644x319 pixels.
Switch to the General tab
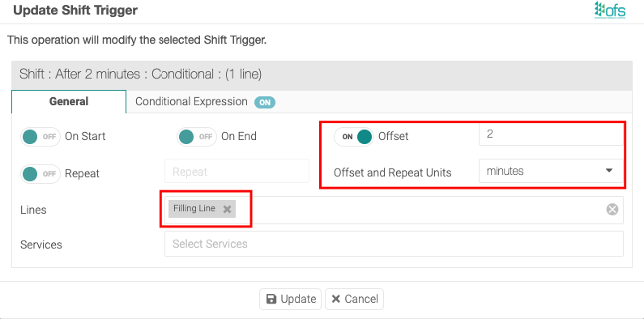[69, 101]
